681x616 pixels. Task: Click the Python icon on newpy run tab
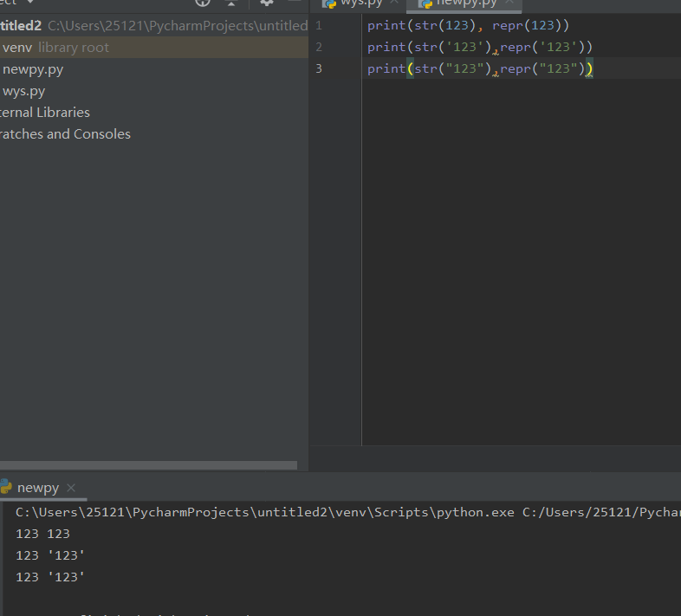(6, 487)
